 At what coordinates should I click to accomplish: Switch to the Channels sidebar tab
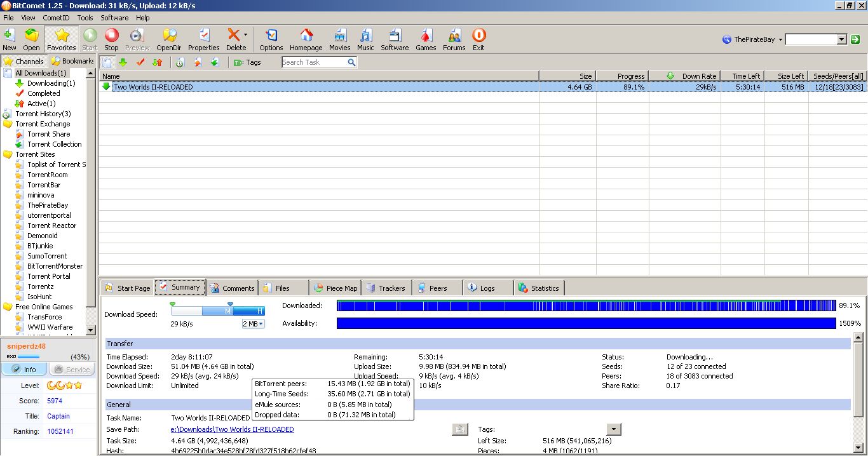click(x=24, y=62)
